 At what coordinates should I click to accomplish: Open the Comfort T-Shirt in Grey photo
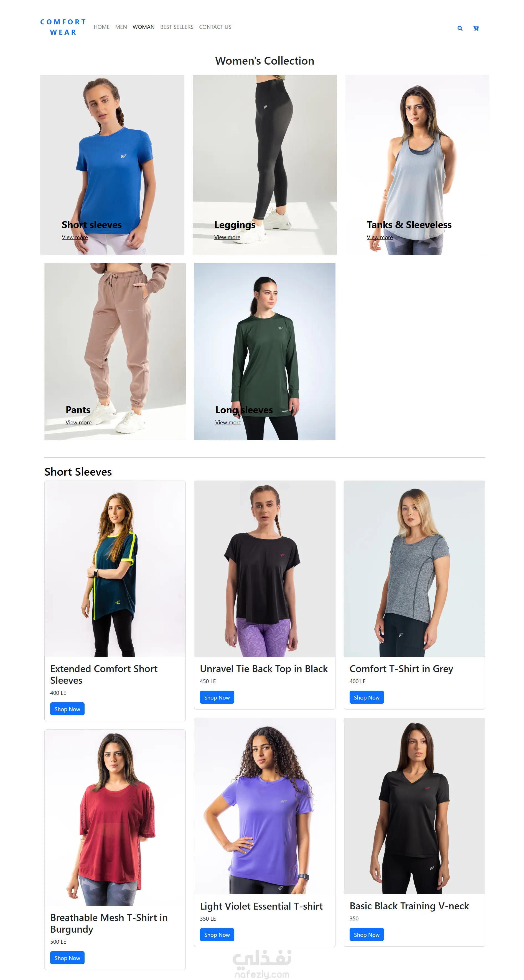tap(414, 569)
